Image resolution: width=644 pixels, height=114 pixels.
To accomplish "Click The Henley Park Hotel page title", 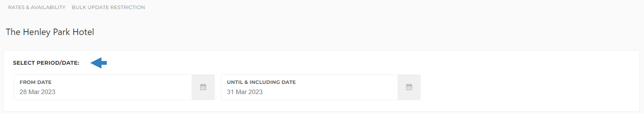I will click(50, 32).
